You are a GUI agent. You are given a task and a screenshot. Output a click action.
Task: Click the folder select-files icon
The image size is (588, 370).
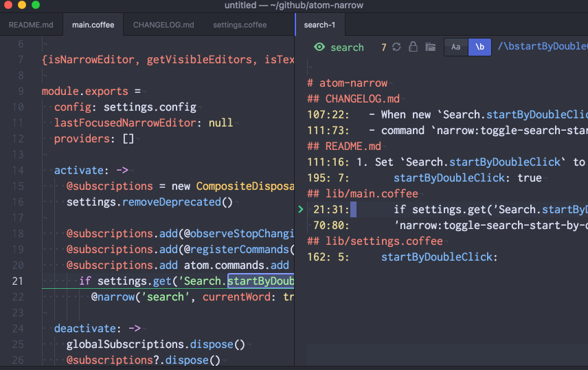(431, 47)
